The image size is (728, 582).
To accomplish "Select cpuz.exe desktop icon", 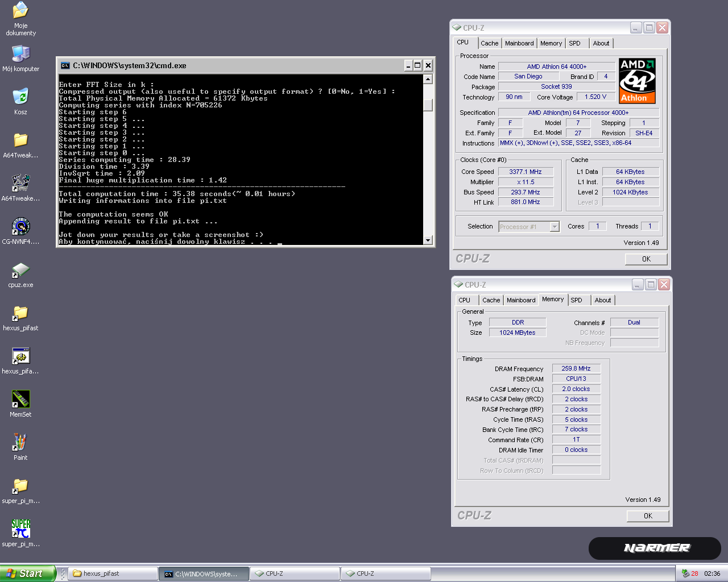I will (x=20, y=270).
